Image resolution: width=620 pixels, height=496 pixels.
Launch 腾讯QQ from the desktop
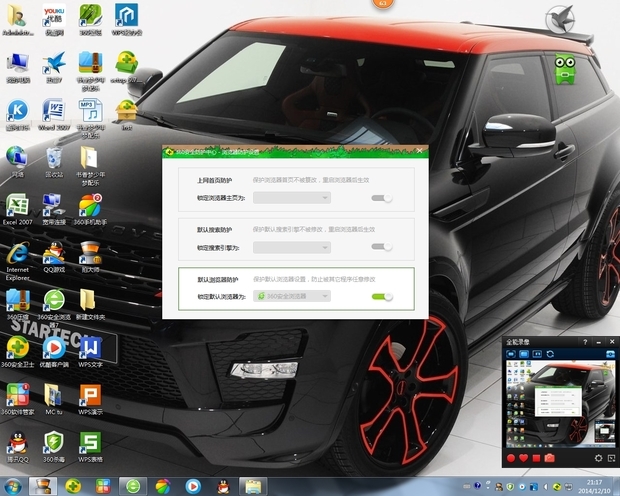coord(17,446)
